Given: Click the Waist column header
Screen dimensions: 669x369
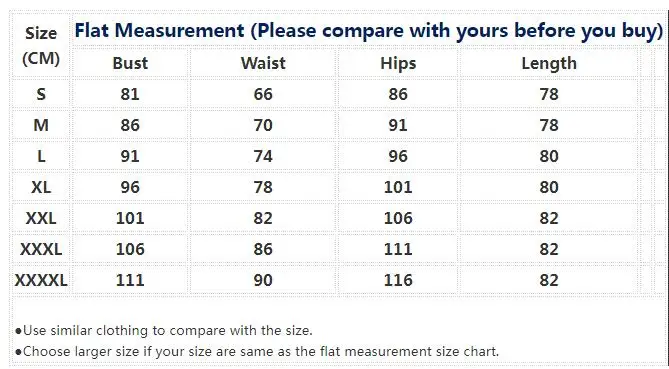Looking at the screenshot, I should 263,63.
